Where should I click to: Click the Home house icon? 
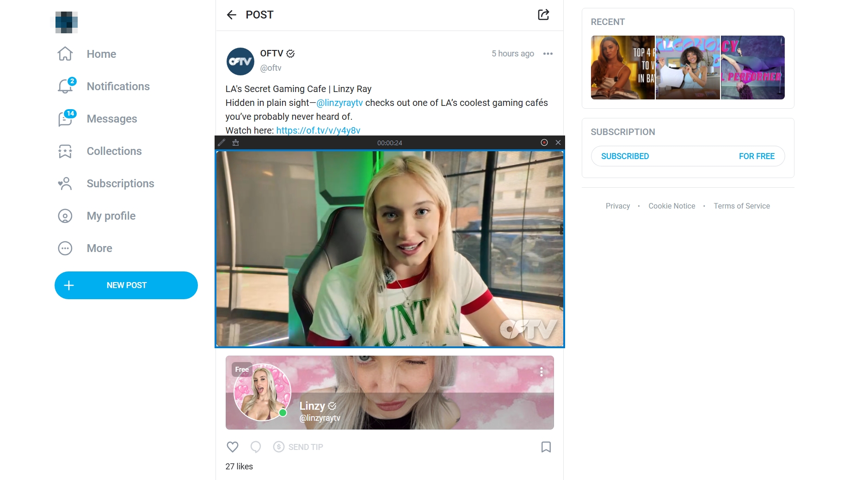point(65,54)
